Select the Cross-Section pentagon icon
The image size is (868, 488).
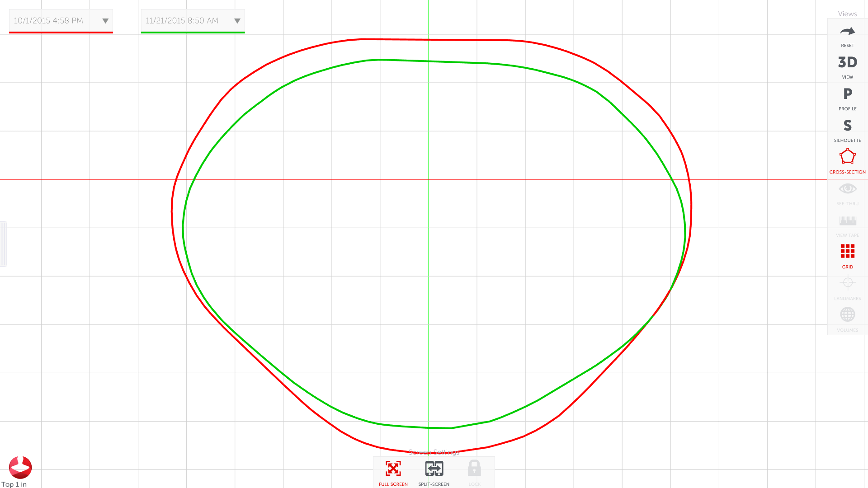(x=847, y=157)
